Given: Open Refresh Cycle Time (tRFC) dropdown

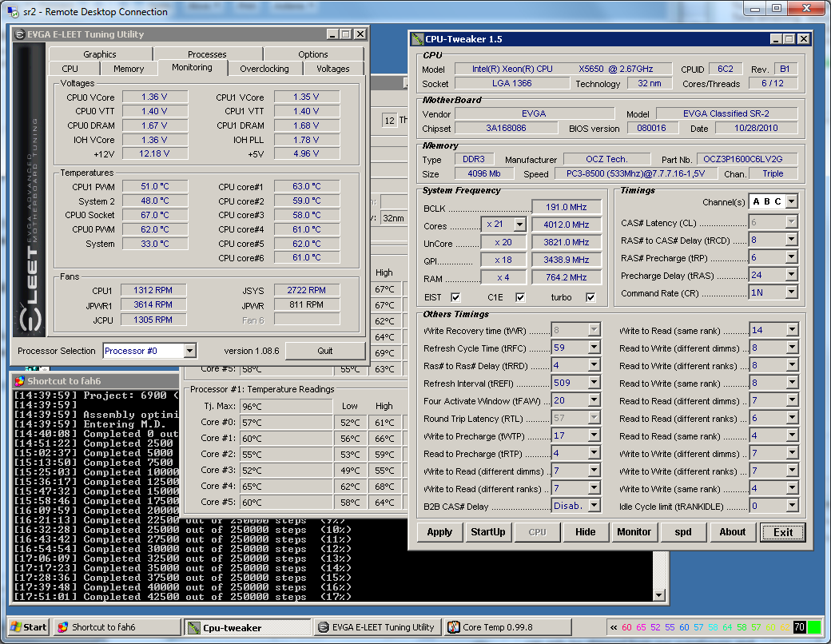Looking at the screenshot, I should (594, 348).
